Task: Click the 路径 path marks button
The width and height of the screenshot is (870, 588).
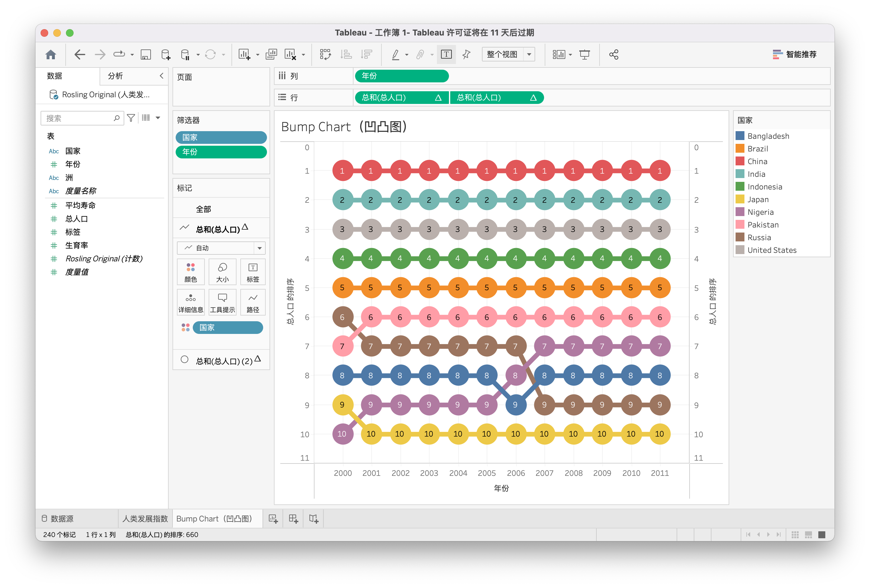Action: tap(253, 302)
